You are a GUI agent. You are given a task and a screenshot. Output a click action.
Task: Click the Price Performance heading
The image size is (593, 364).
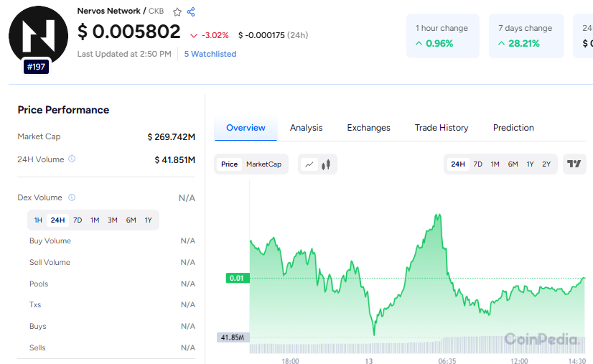(63, 110)
